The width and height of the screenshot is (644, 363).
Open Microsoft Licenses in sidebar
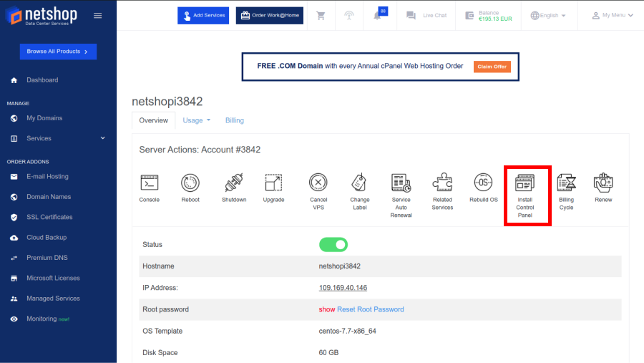(x=53, y=279)
